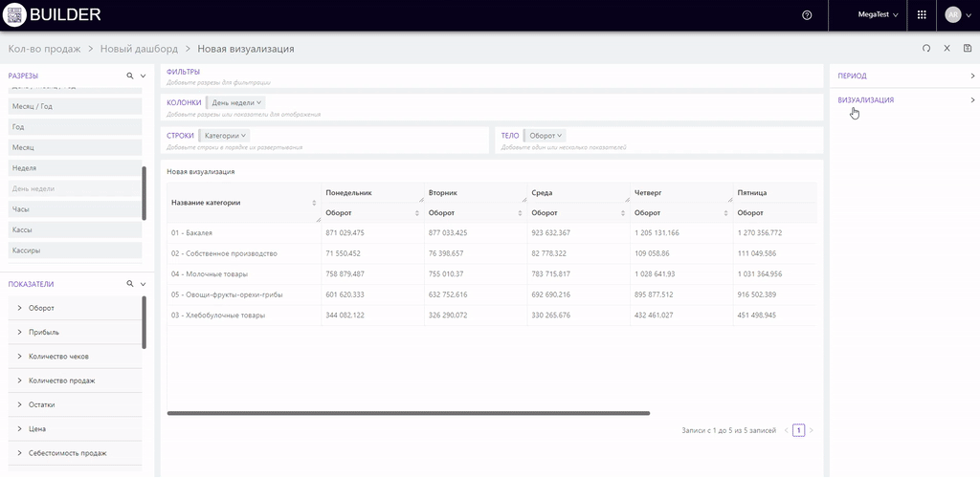Open the День недели column chip dropdown

click(236, 102)
